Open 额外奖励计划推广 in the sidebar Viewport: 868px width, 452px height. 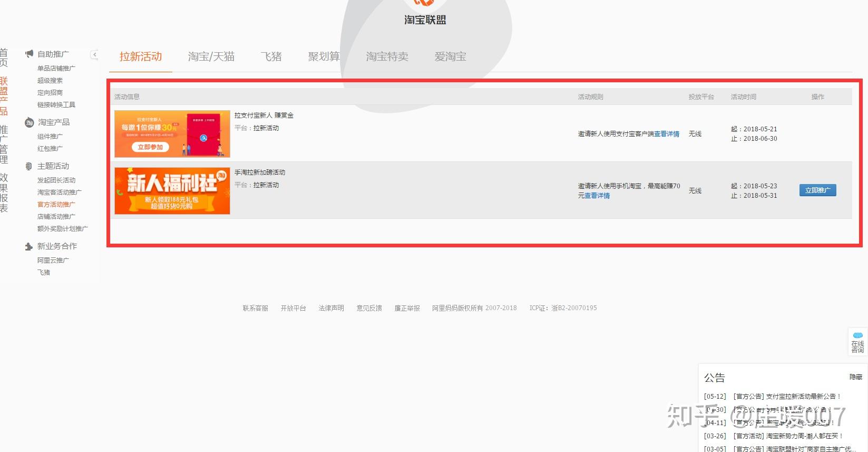(x=63, y=228)
